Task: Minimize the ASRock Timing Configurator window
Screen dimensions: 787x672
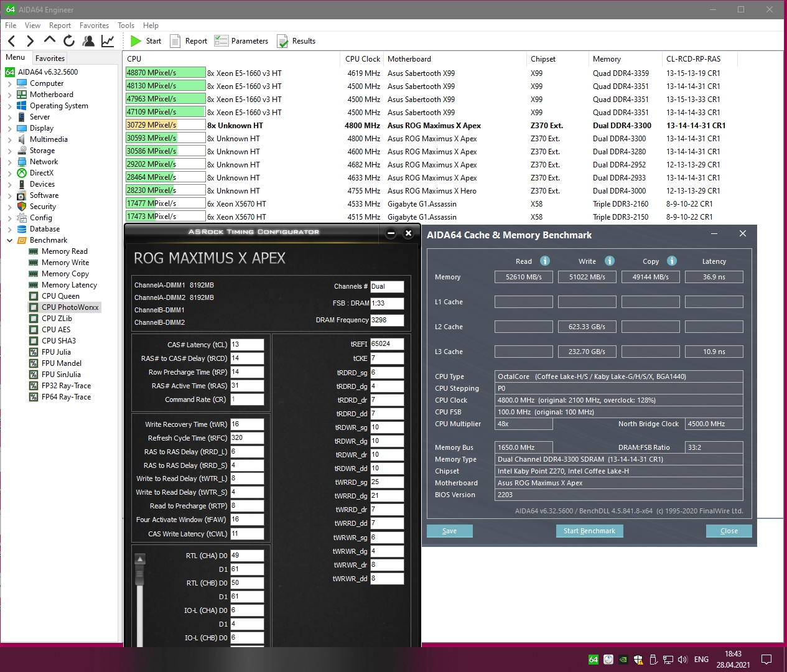Action: pos(391,233)
